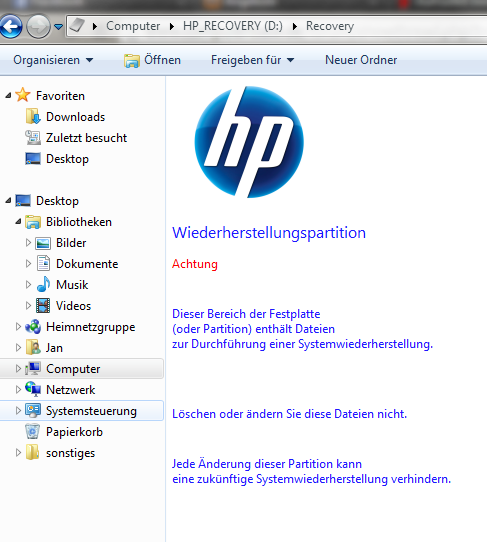Select the Bilder library
487x542 pixels.
tap(71, 243)
